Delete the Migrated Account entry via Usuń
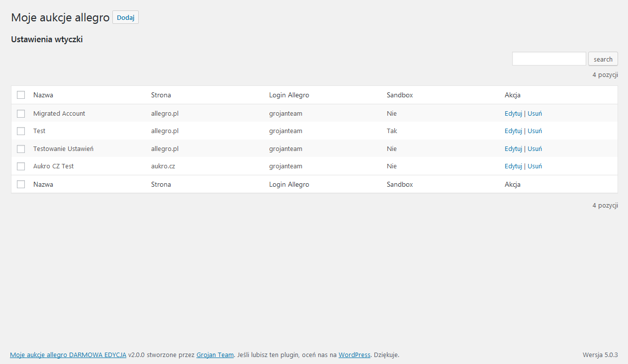 535,113
